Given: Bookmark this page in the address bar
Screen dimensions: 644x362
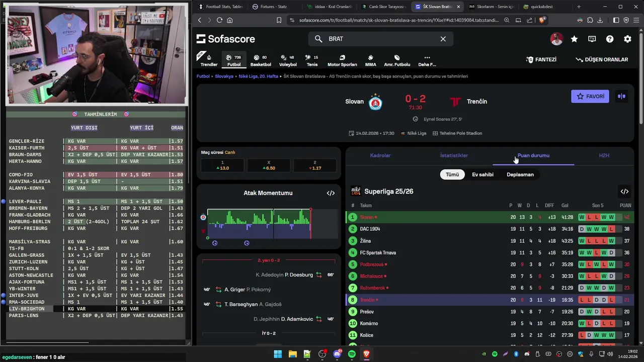Looking at the screenshot, I should 279,20.
